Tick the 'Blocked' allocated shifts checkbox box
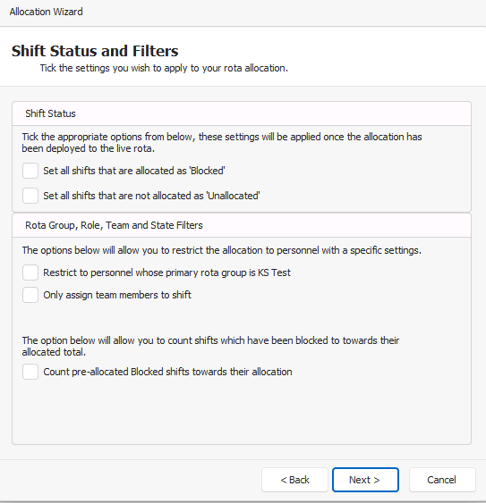Viewport: 486px width, 503px height. click(30, 171)
